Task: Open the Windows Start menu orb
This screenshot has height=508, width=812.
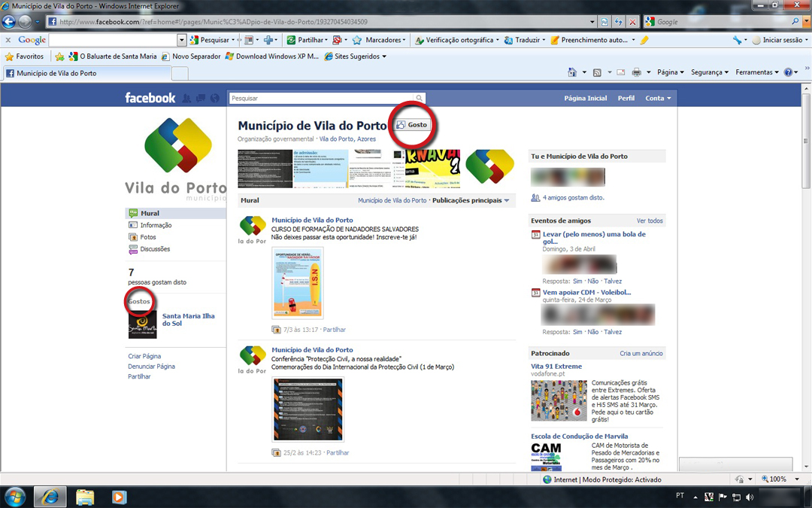Action: [x=14, y=497]
